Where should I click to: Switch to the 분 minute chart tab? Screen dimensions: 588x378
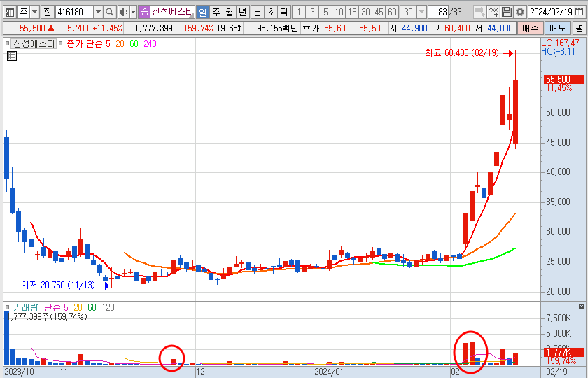[x=258, y=13]
